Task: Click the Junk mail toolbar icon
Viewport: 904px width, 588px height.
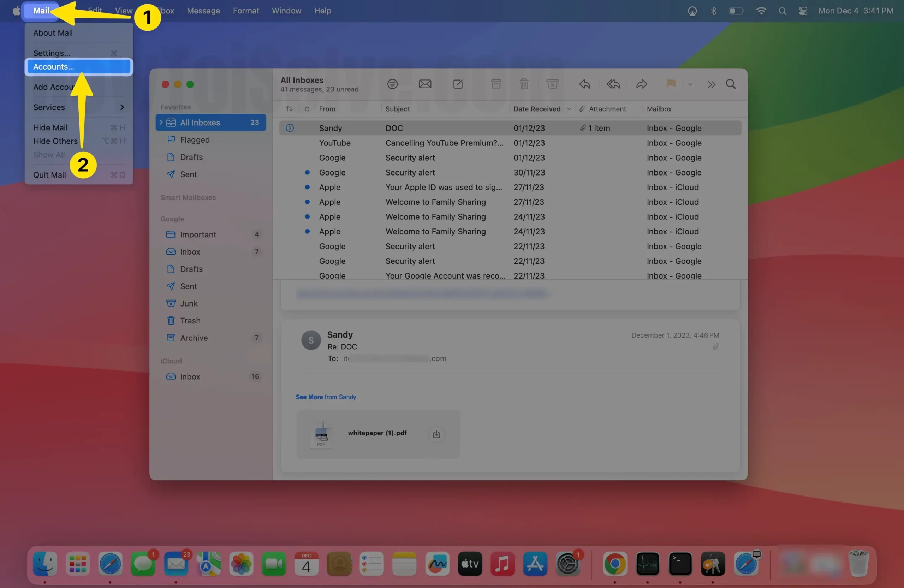Action: pos(552,84)
